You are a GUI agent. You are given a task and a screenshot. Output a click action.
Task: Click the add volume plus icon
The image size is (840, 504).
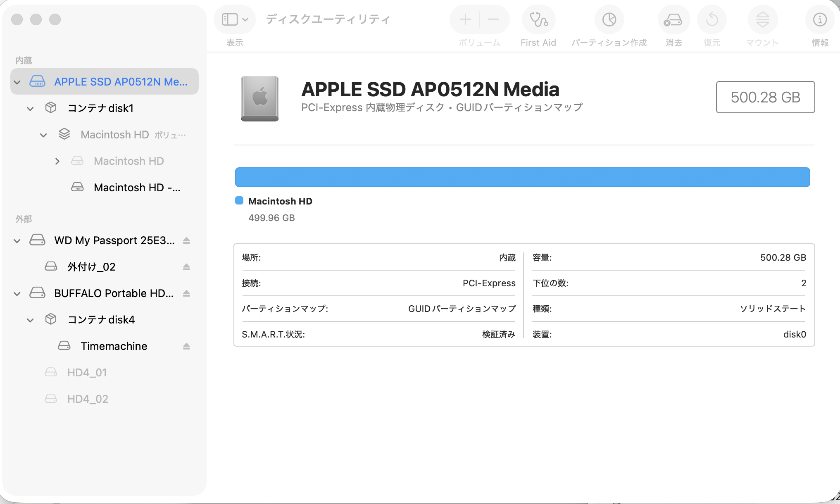coord(465,19)
